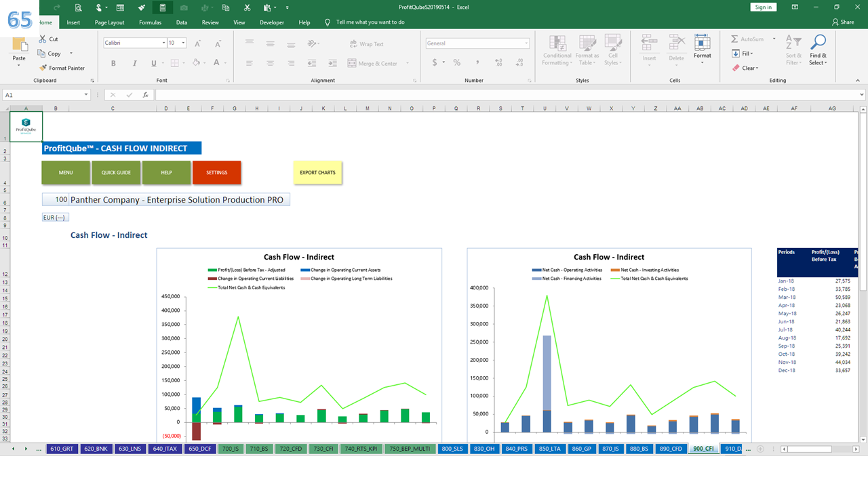Screen dimensions: 868x488
Task: Click the Copy icon in Clipboard group
Action: coord(43,54)
